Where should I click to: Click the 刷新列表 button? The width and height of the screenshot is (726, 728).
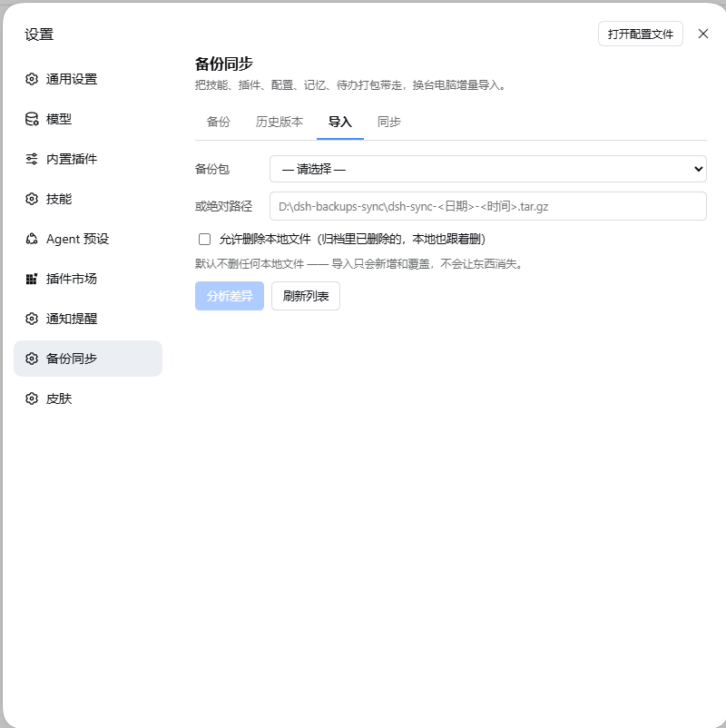click(306, 296)
